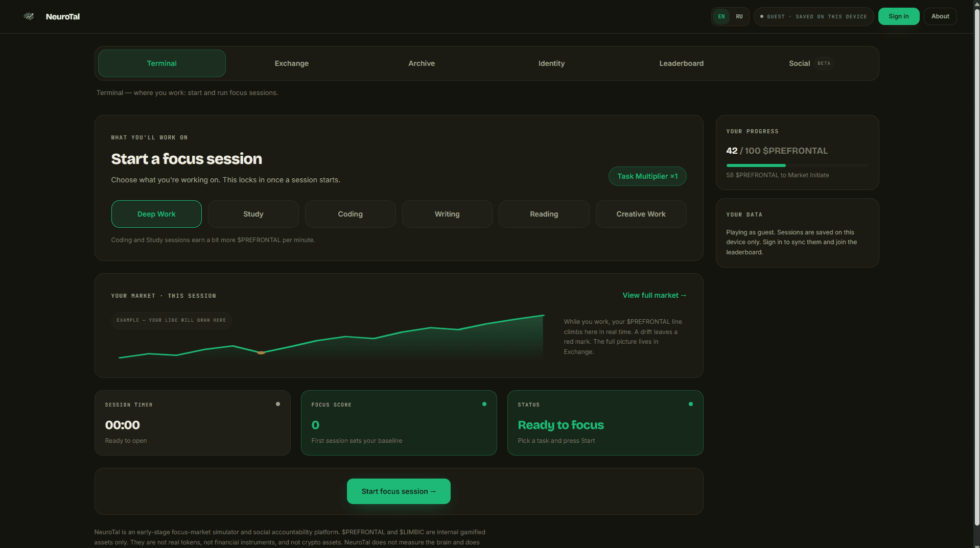Select the Coding task type
Screen dimensions: 980x548
[x=351, y=214]
